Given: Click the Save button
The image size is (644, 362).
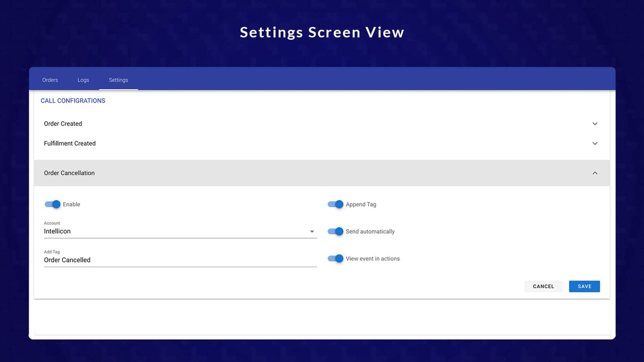Looking at the screenshot, I should coord(584,286).
